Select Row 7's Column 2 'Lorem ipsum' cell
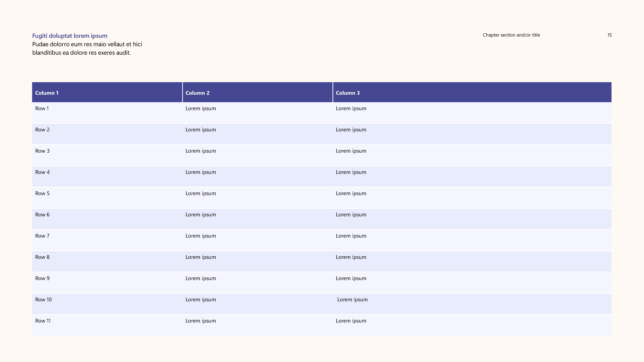Screen dimensions: 644x362 (258, 240)
